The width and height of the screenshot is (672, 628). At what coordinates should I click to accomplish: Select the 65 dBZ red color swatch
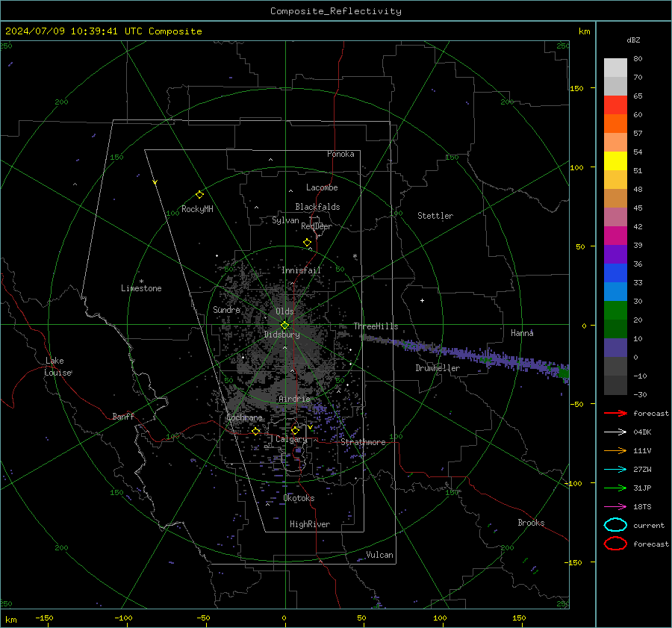pyautogui.click(x=615, y=105)
